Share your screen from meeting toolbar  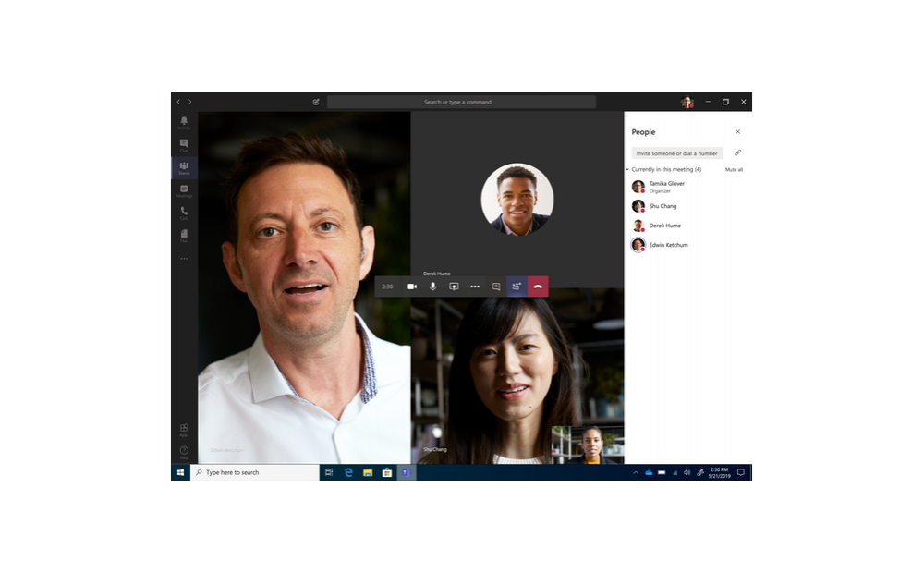pyautogui.click(x=454, y=286)
